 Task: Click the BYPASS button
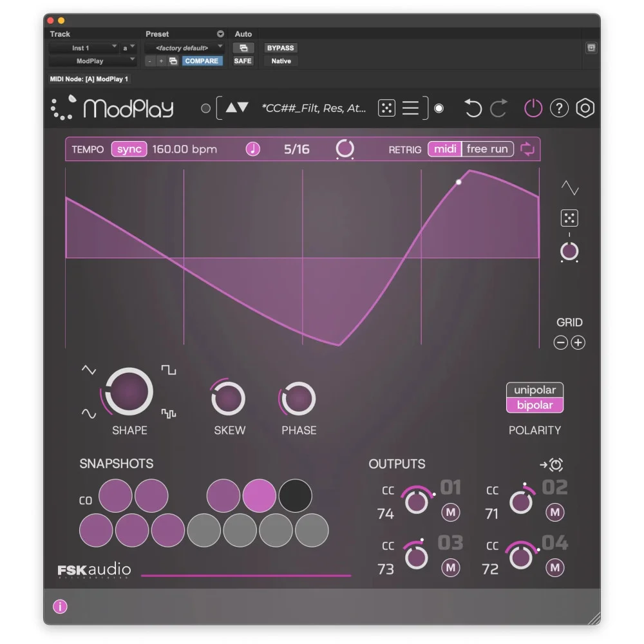(x=281, y=48)
